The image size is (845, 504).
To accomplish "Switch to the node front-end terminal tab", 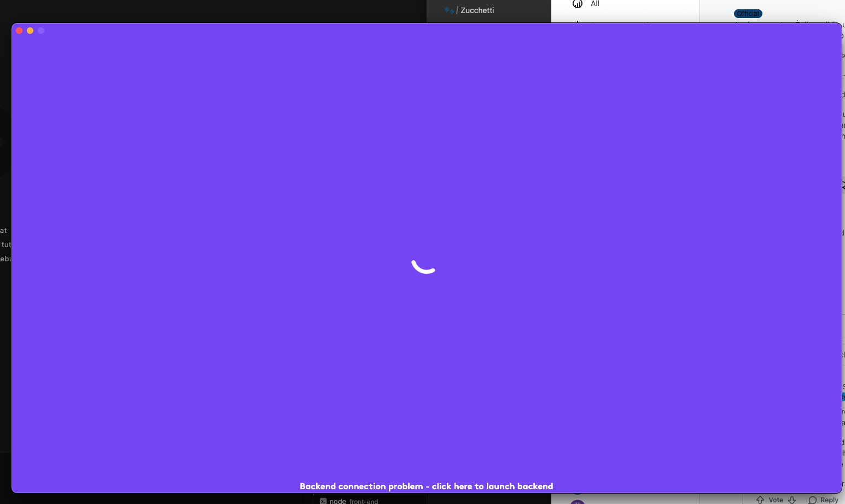I will tap(350, 501).
